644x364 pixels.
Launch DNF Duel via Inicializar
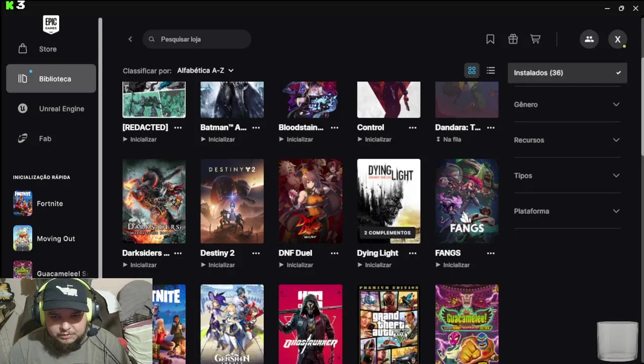click(x=296, y=265)
